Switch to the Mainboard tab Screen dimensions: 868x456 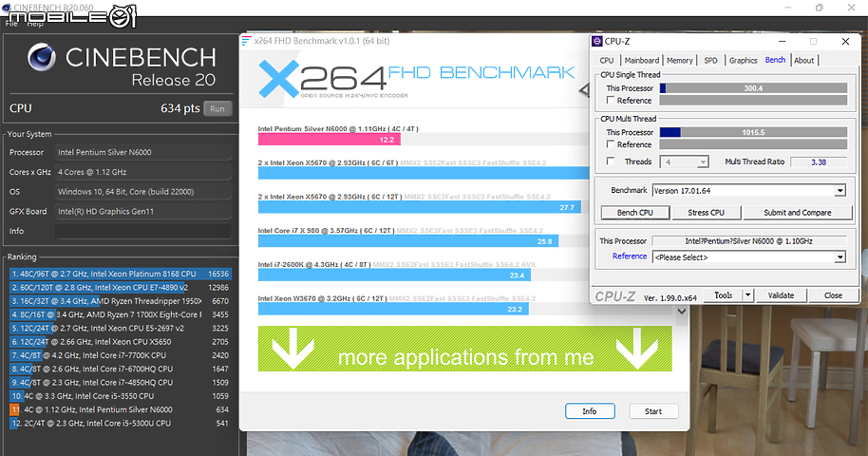642,61
